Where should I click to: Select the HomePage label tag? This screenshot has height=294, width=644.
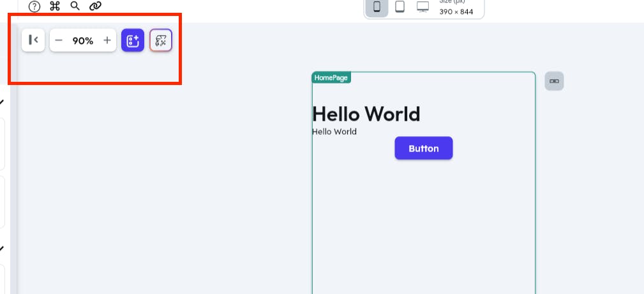(331, 77)
